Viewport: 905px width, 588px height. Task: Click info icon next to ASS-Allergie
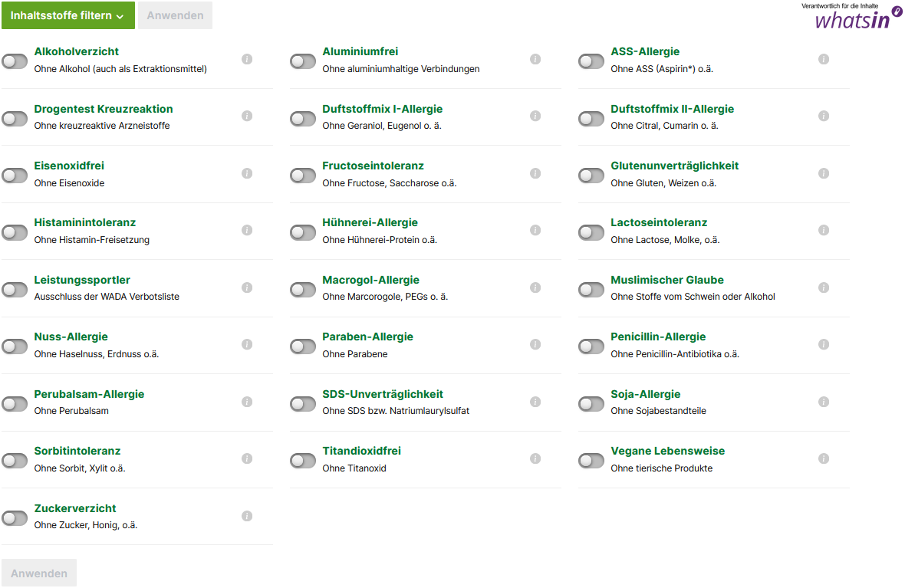824,59
